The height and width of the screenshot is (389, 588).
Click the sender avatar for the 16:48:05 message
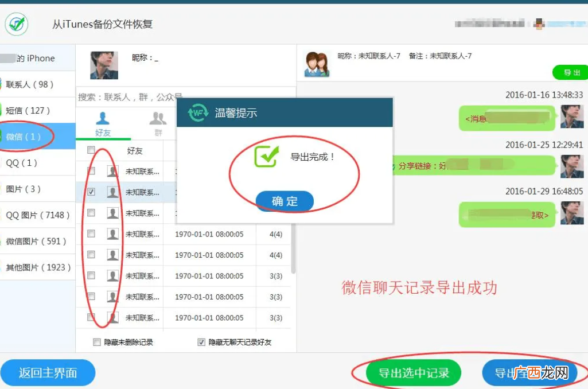572,213
